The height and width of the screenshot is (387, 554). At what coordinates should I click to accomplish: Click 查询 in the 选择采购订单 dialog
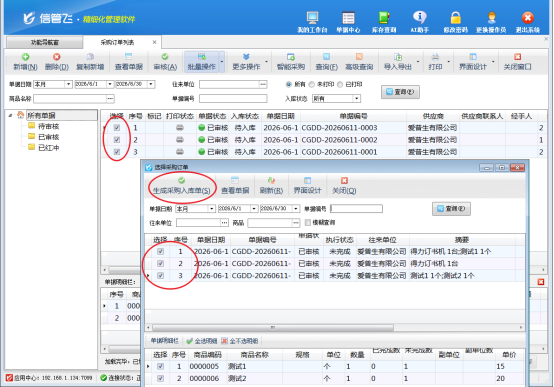[x=451, y=209]
